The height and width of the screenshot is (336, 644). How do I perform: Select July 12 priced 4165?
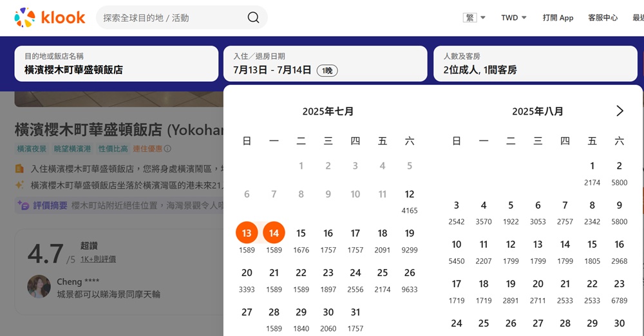tap(410, 201)
